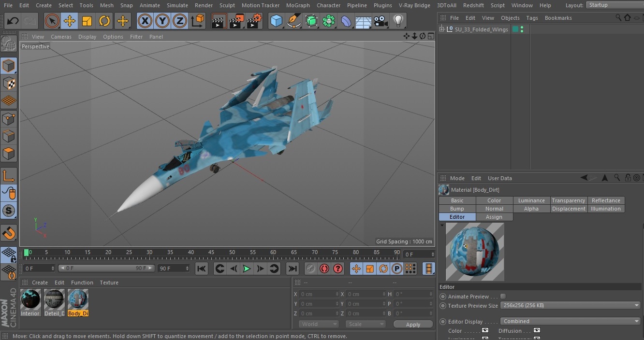Viewport: 644px width, 340px height.
Task: Switch to the Luminance tab
Action: pos(531,200)
